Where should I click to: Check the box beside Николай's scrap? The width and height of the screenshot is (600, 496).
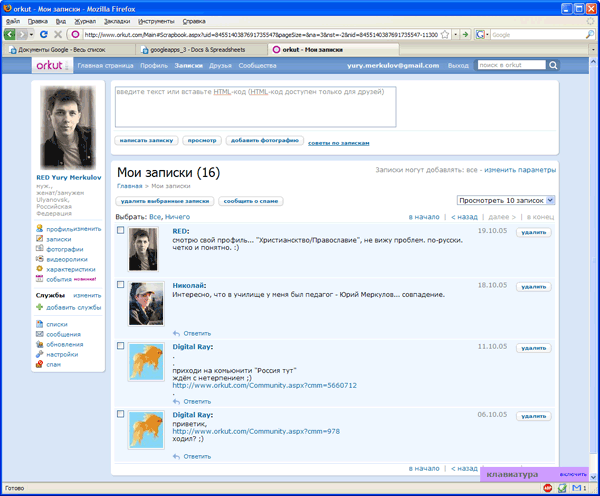coord(121,284)
